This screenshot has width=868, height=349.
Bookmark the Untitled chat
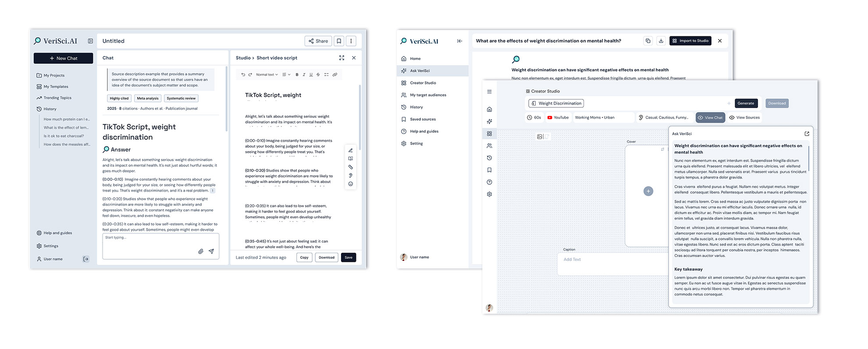pyautogui.click(x=339, y=41)
